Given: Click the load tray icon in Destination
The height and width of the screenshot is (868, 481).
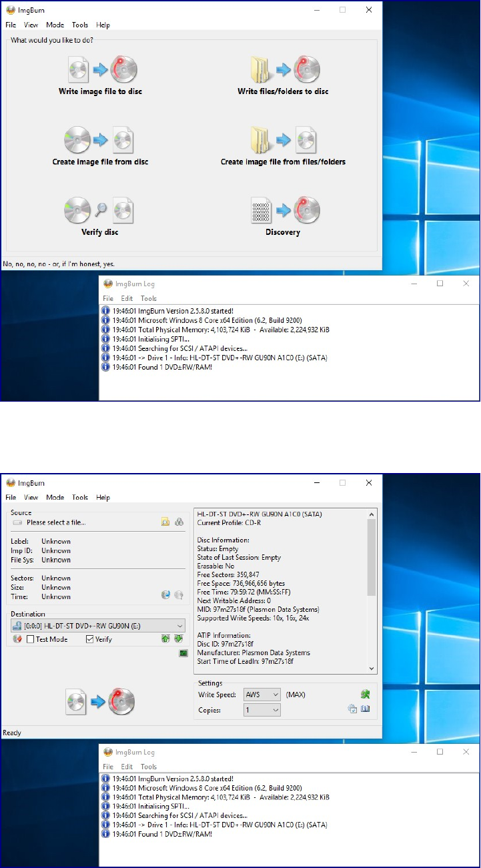Looking at the screenshot, I should [x=178, y=639].
